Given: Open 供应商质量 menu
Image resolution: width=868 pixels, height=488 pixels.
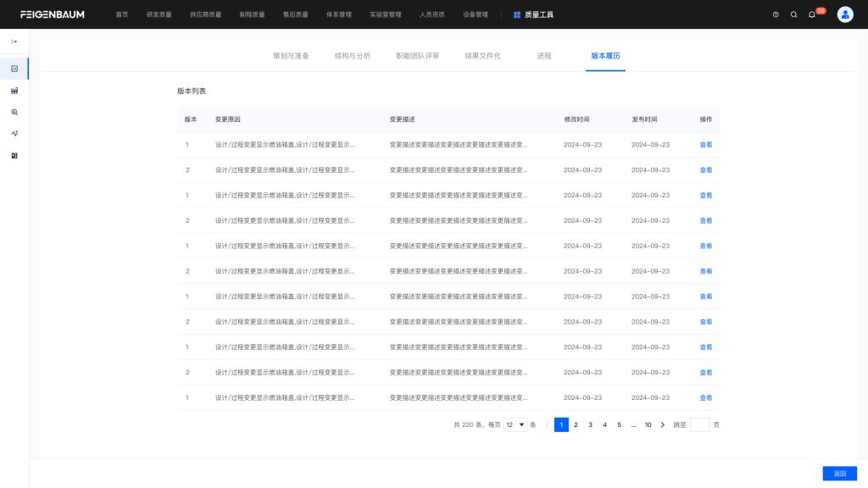Looking at the screenshot, I should coord(205,14).
